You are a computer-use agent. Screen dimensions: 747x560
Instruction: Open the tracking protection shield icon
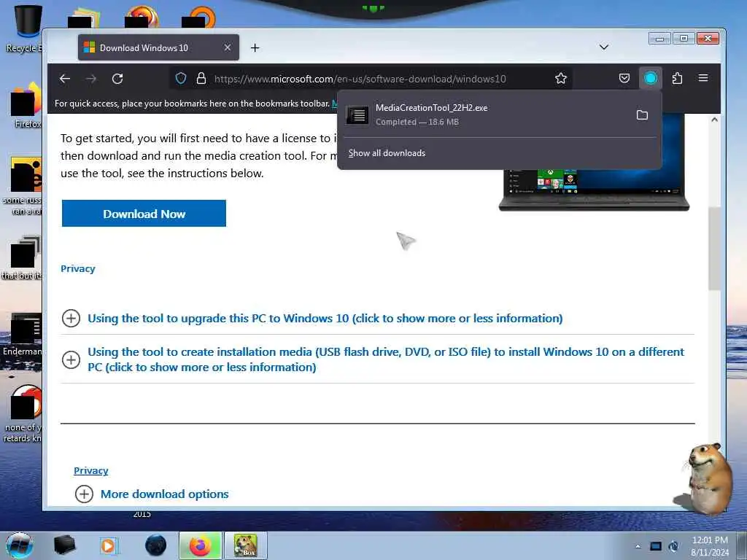[x=181, y=78]
